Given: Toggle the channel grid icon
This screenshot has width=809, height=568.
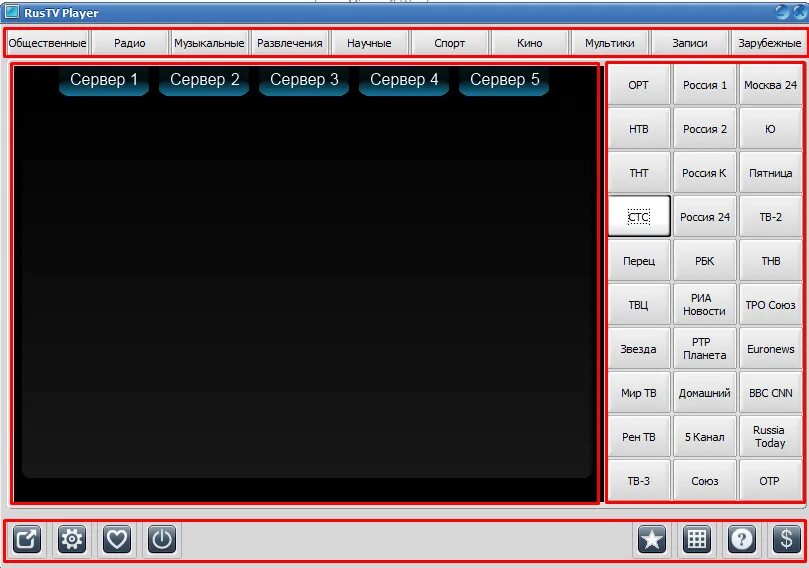Looking at the screenshot, I should coord(697,539).
